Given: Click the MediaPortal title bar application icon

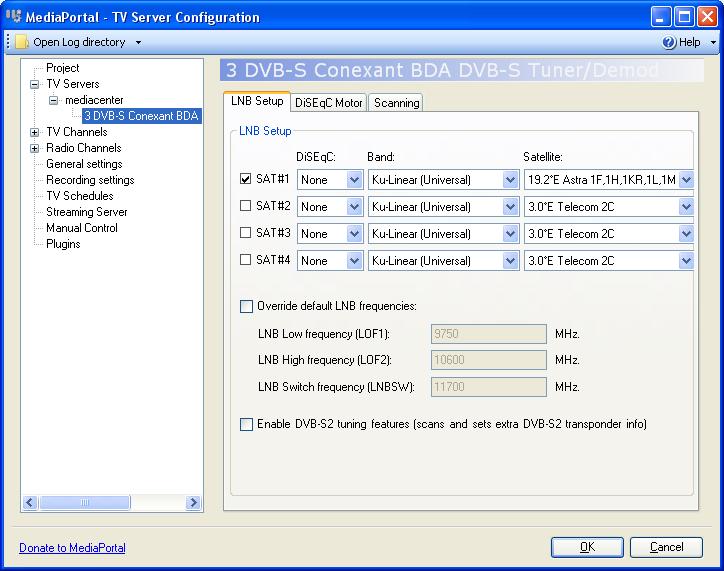Looking at the screenshot, I should click(x=14, y=16).
